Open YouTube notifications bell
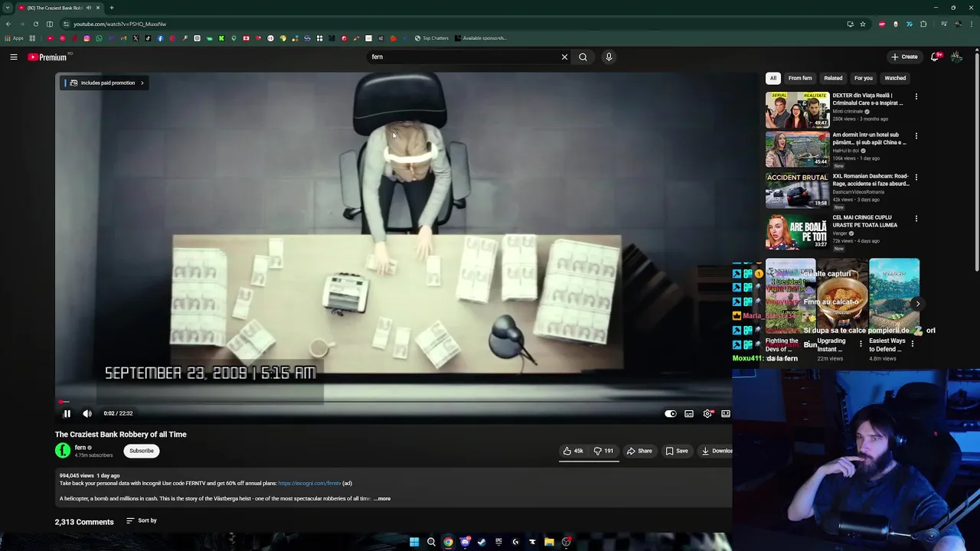The width and height of the screenshot is (980, 551). click(936, 57)
